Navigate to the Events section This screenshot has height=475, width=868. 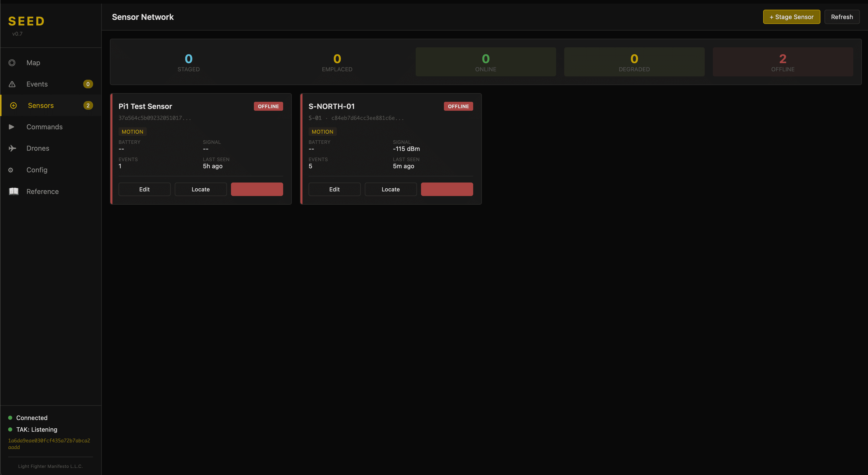(x=37, y=84)
